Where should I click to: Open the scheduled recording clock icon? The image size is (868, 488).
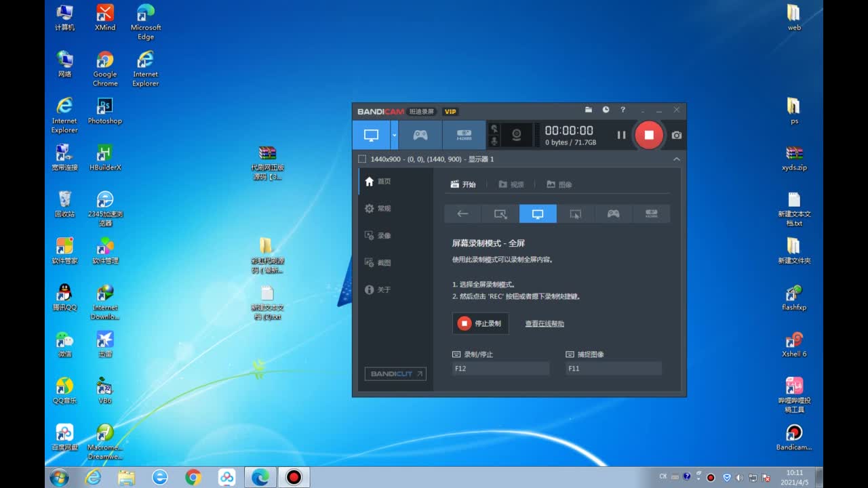pyautogui.click(x=606, y=110)
